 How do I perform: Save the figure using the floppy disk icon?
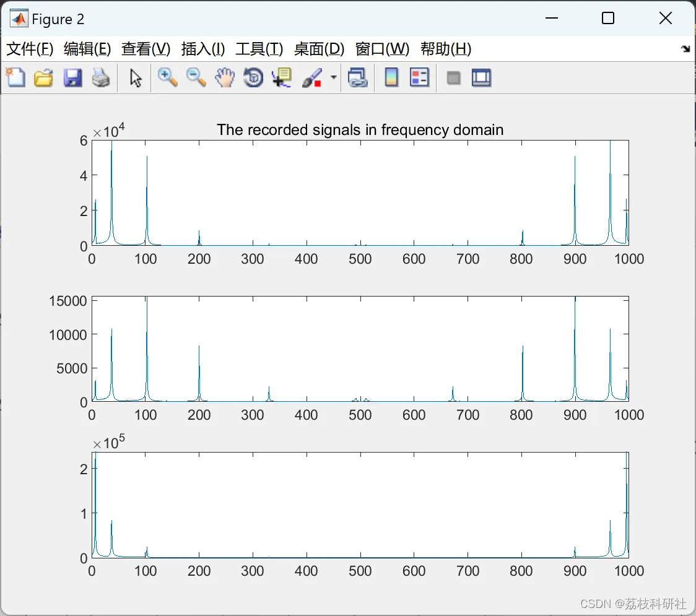(72, 77)
